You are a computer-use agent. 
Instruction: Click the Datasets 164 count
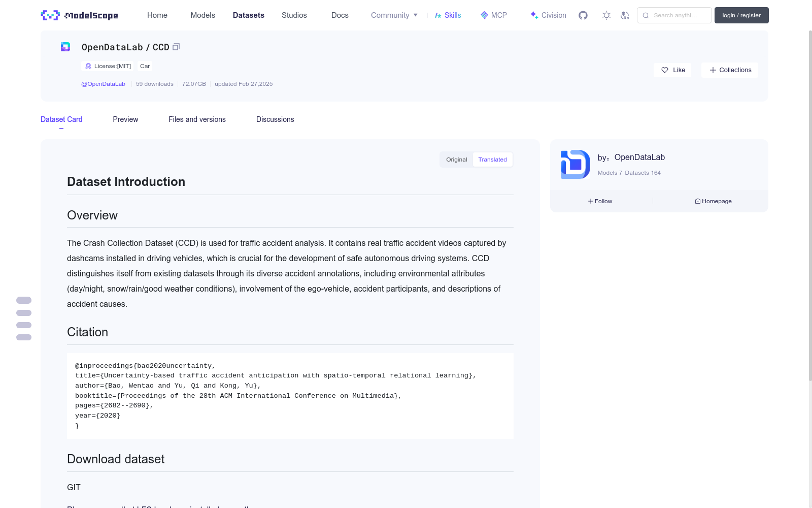[x=643, y=173]
